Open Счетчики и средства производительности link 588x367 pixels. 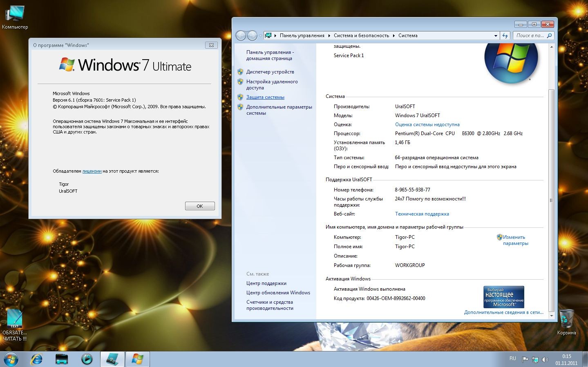point(270,305)
